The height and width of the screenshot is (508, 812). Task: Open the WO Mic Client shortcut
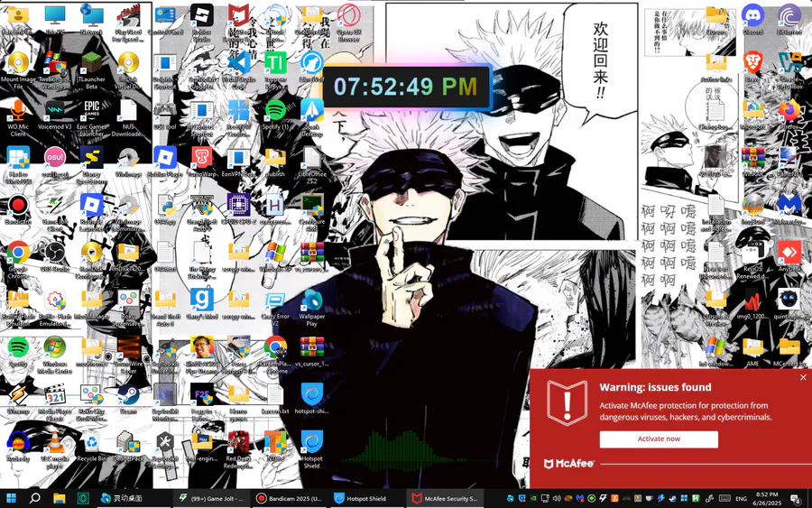tap(18, 117)
